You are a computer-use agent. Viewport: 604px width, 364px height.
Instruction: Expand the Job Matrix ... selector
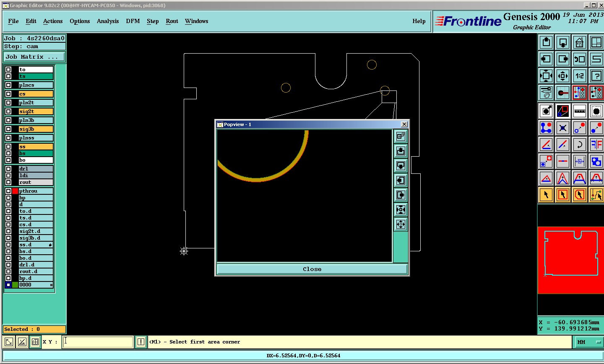click(34, 57)
